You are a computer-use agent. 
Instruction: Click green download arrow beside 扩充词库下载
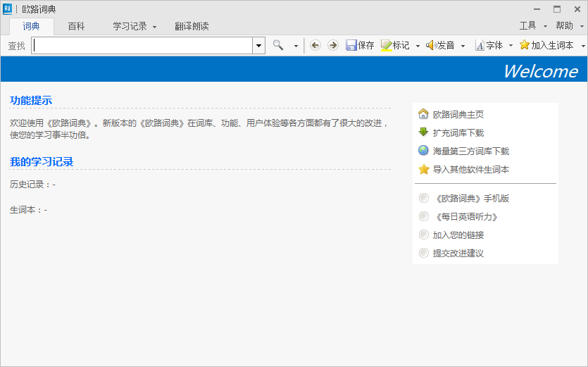click(x=423, y=132)
